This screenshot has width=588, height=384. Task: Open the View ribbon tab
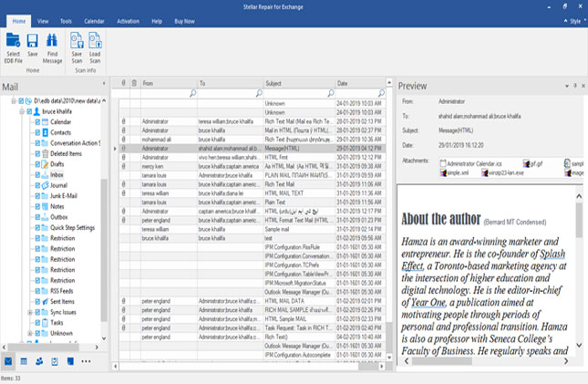click(x=43, y=21)
